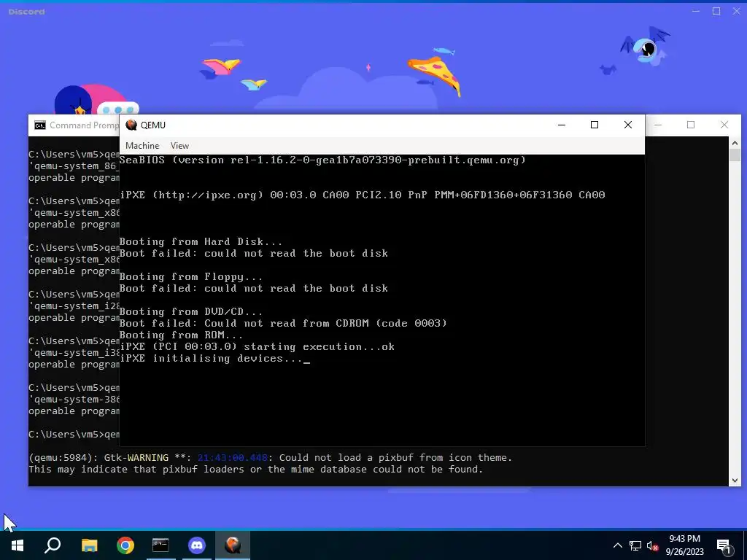Close the Command Prompt window
The width and height of the screenshot is (747, 560).
tap(724, 125)
